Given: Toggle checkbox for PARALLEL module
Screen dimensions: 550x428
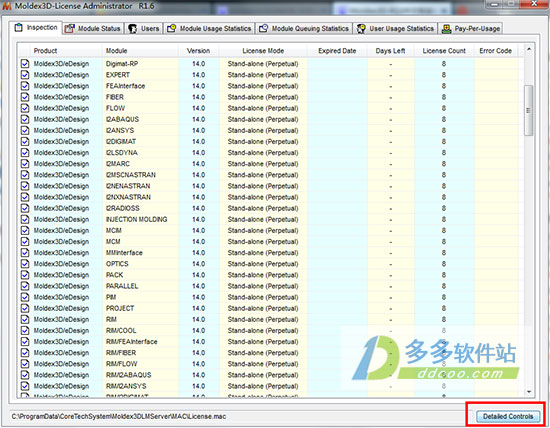Looking at the screenshot, I should (x=25, y=286).
